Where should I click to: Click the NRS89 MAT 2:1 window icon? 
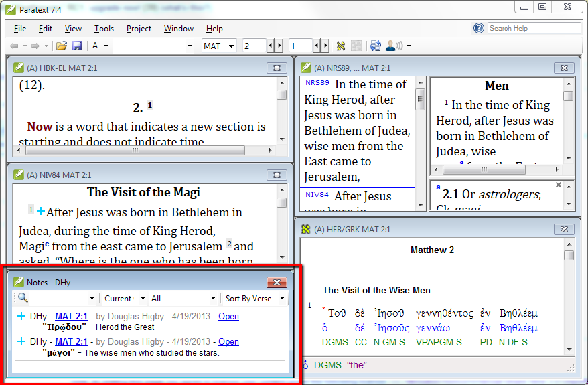pos(306,68)
